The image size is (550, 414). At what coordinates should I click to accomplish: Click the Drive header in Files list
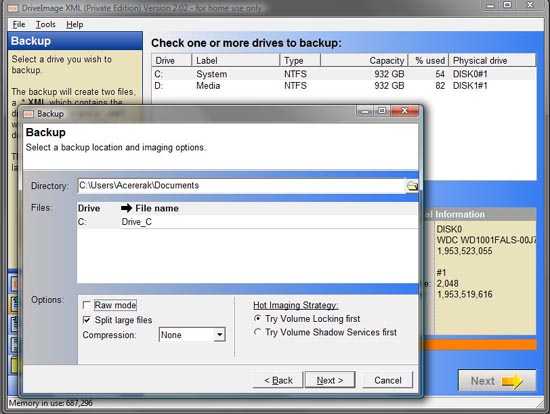click(x=89, y=208)
